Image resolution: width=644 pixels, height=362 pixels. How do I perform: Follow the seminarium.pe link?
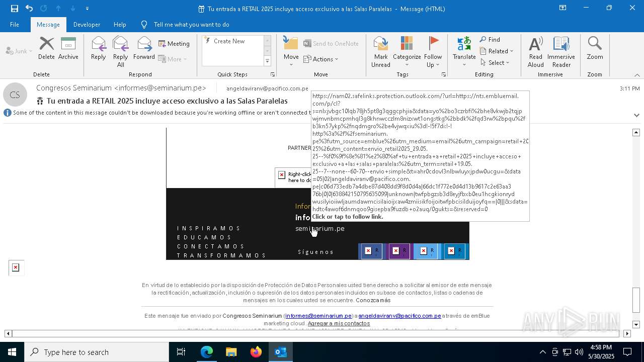[x=320, y=229]
